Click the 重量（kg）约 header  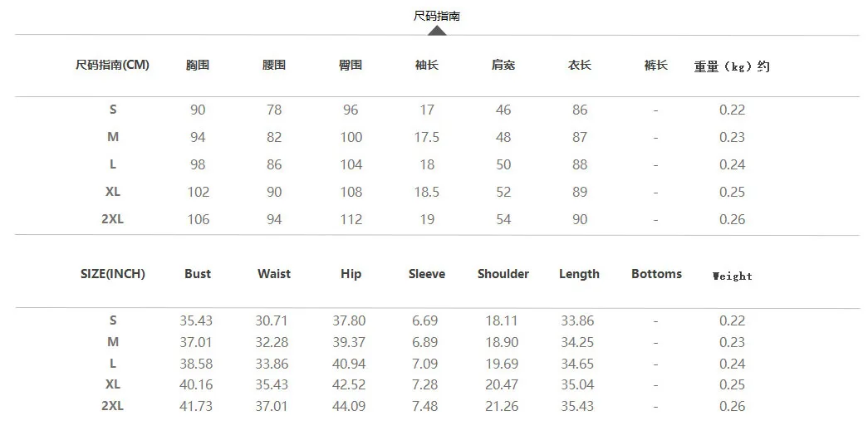tap(732, 67)
